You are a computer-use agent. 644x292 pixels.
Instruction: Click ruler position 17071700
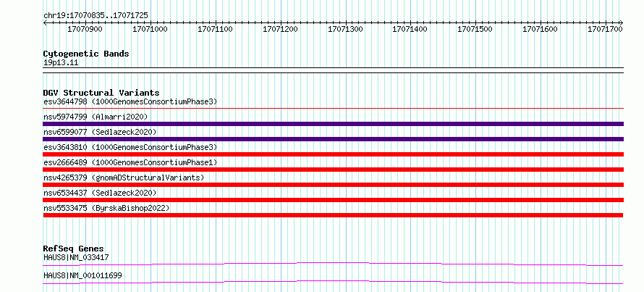coord(605,29)
